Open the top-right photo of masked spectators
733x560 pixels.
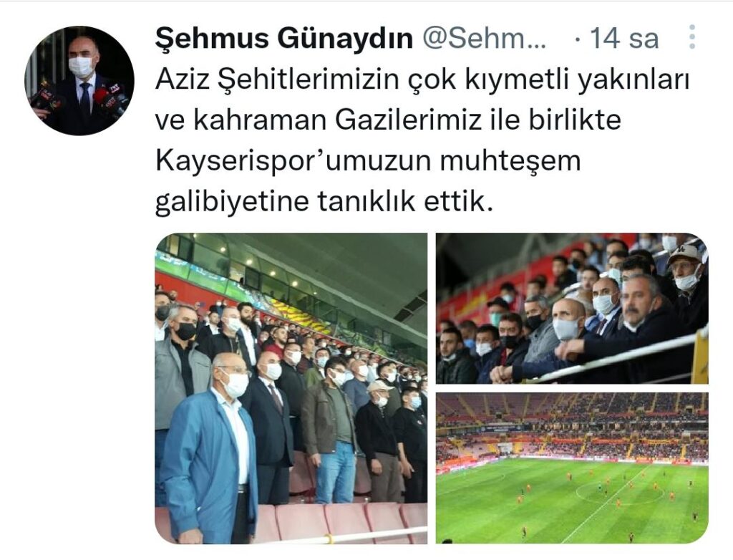click(572, 308)
